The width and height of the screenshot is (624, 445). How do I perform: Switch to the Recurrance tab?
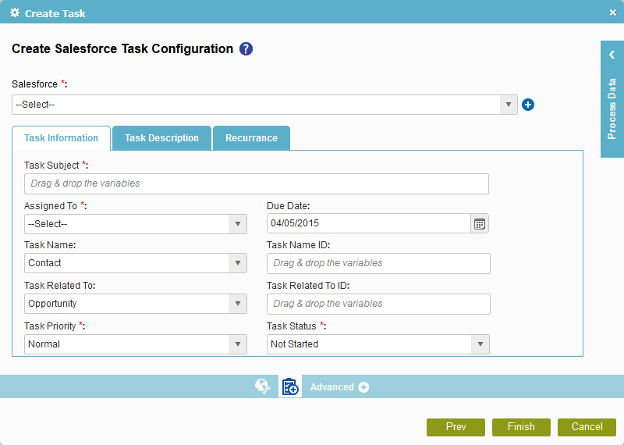pos(252,138)
